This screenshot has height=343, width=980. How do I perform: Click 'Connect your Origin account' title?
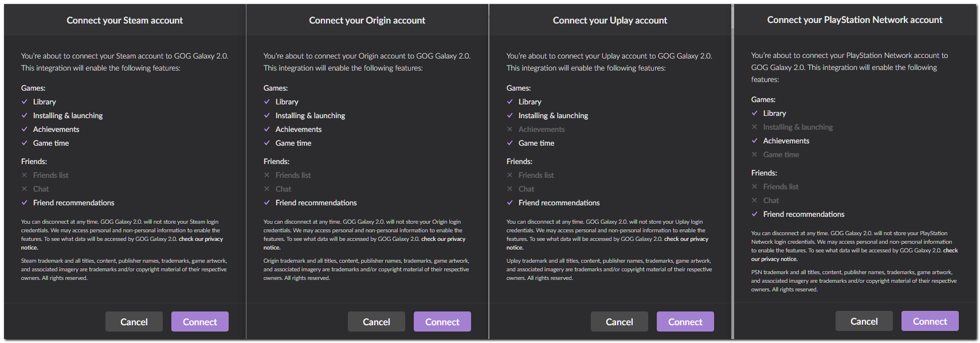point(367,21)
